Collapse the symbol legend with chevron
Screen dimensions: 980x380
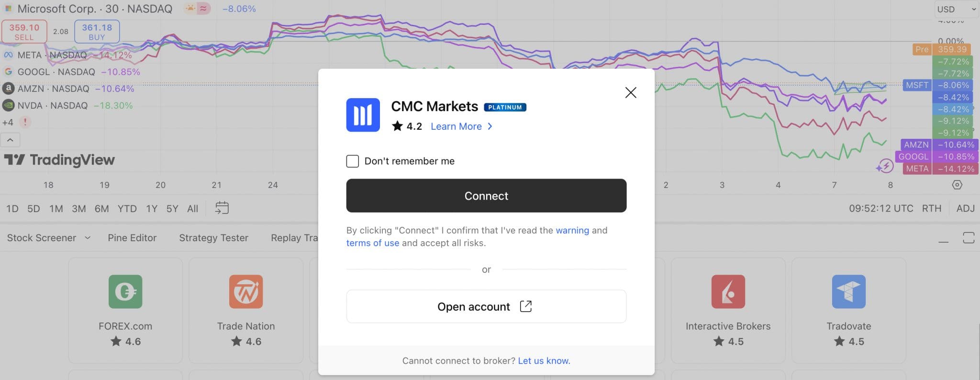click(x=10, y=140)
